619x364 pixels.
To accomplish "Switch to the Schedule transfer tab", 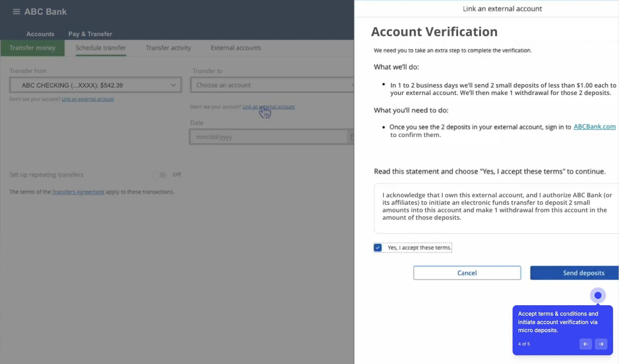I will 100,48.
